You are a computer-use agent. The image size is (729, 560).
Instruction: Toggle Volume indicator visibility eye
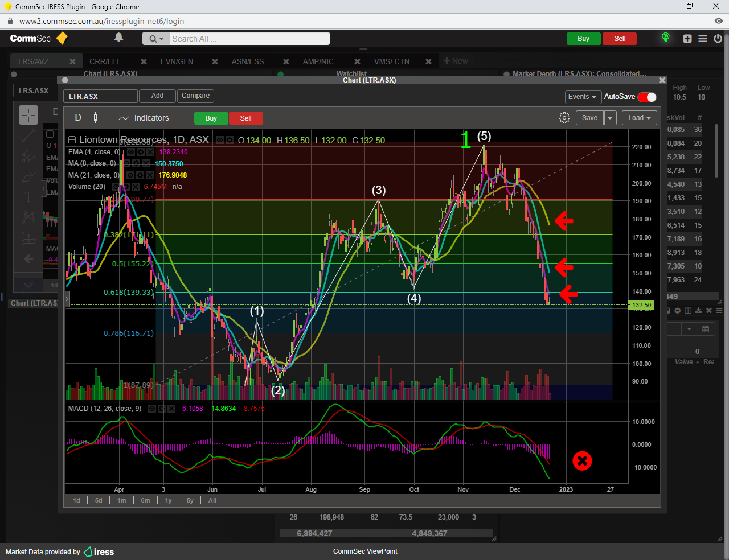click(x=116, y=187)
